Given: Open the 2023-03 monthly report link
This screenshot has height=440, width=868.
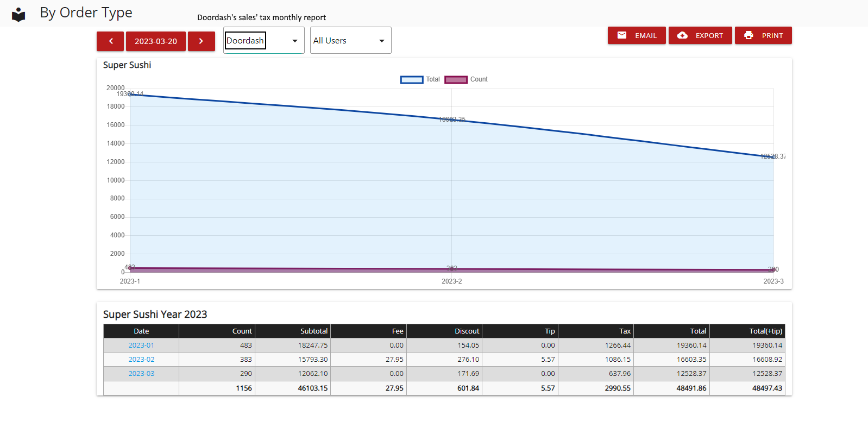Looking at the screenshot, I should point(141,374).
